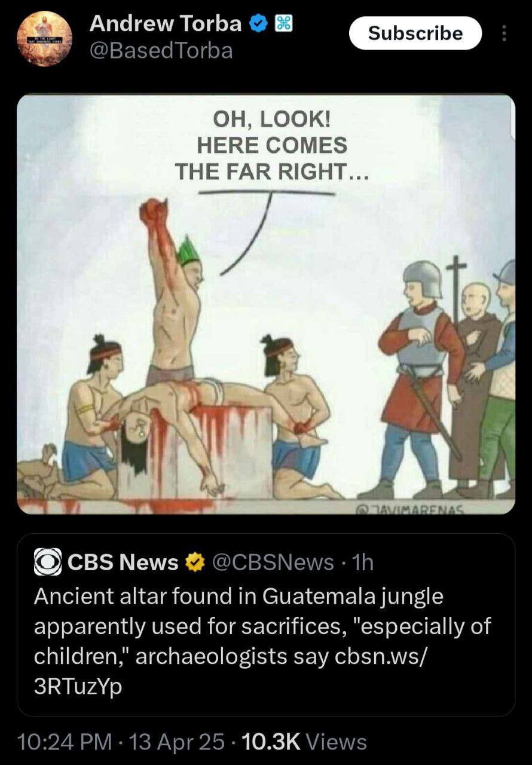Click the 13 Apr 25 date
Screen dimensions: 532x765
point(177,742)
